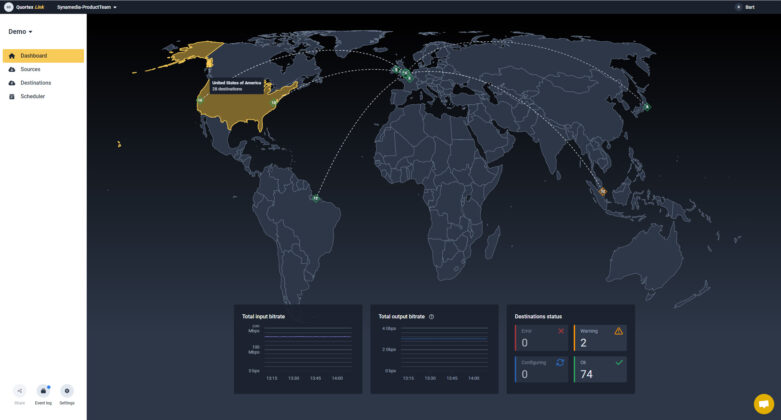Click the Destinations cloud icon
The image size is (781, 420).
click(x=12, y=83)
